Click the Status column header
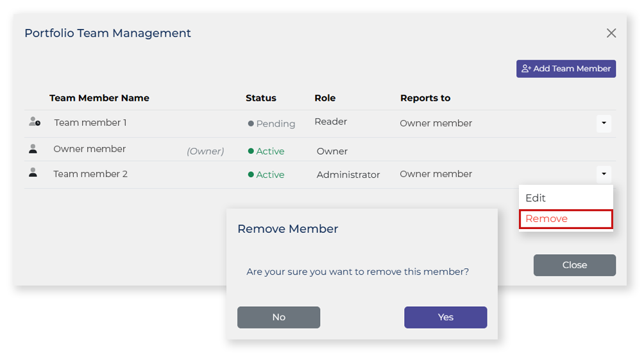Screen dimensions: 644x360 pos(261,98)
